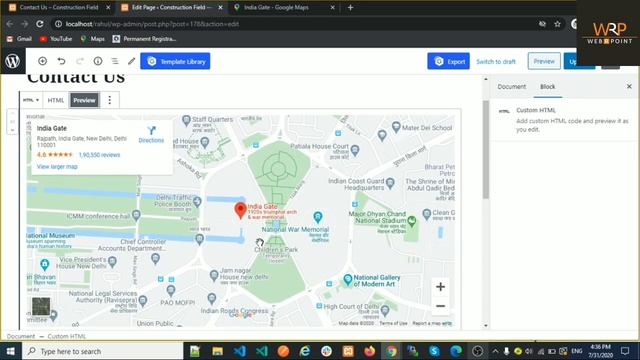Open View larger map link
The width and height of the screenshot is (640, 360).
point(57,167)
